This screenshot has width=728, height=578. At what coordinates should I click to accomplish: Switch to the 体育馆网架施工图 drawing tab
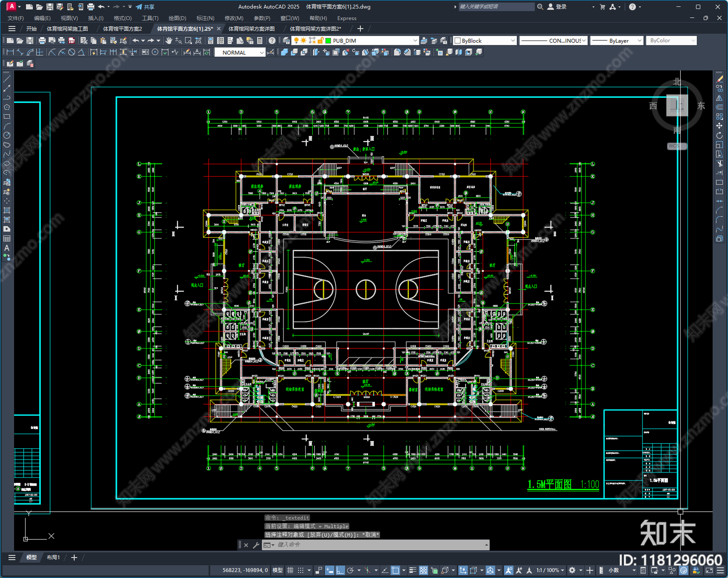(67, 29)
